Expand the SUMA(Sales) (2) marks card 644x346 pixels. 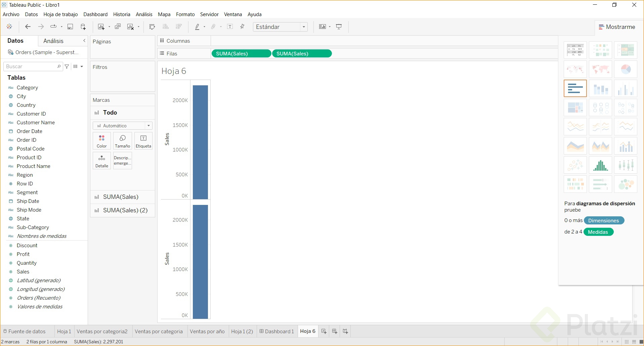click(x=123, y=210)
